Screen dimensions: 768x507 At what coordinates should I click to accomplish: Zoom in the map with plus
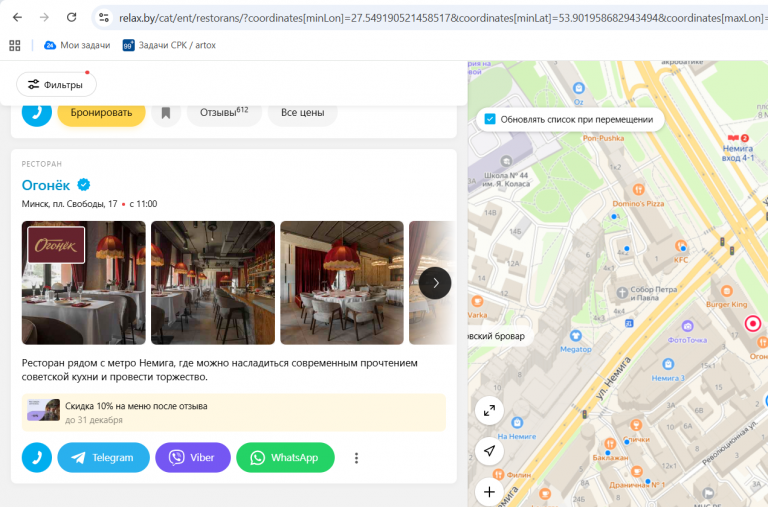tap(489, 492)
